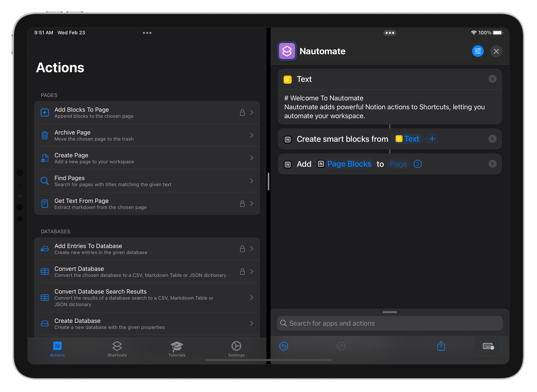
Task: Tap the Convert Database Search Results icon
Action: pos(45,298)
